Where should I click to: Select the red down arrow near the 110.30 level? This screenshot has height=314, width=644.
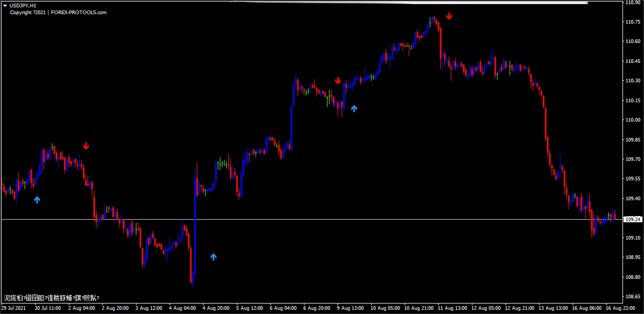338,80
